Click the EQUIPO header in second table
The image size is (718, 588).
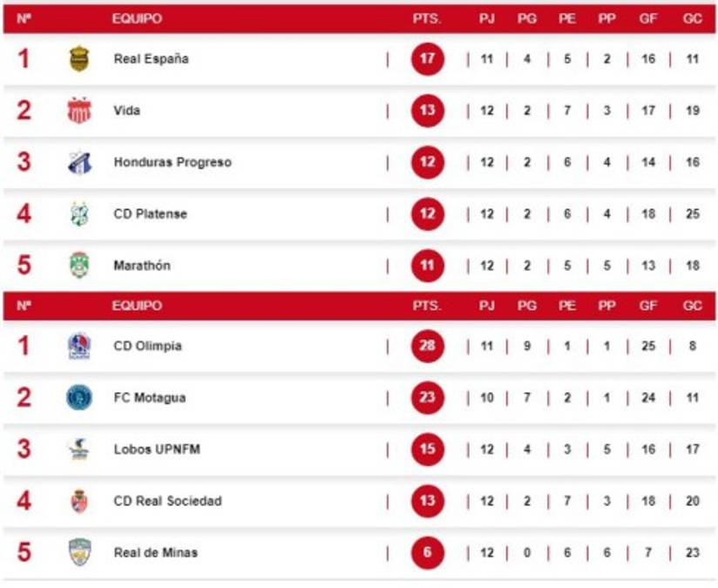pos(137,306)
